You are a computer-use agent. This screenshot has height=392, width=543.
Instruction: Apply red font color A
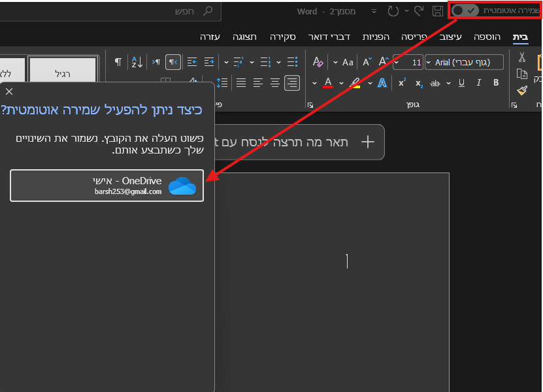(328, 83)
